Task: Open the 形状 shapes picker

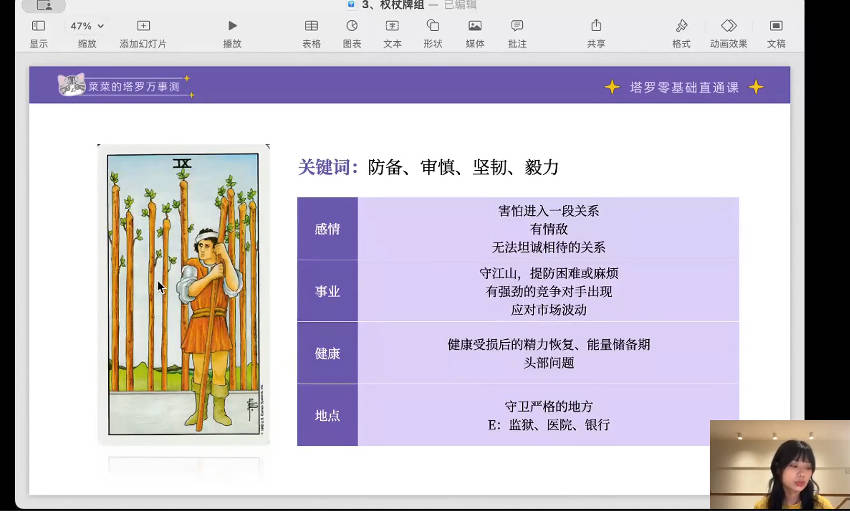Action: pos(432,26)
